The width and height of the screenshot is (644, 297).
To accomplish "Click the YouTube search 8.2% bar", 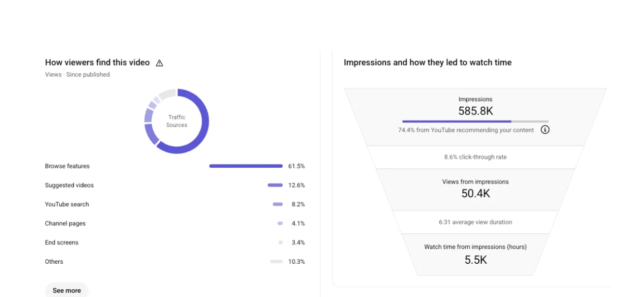I will tap(277, 204).
